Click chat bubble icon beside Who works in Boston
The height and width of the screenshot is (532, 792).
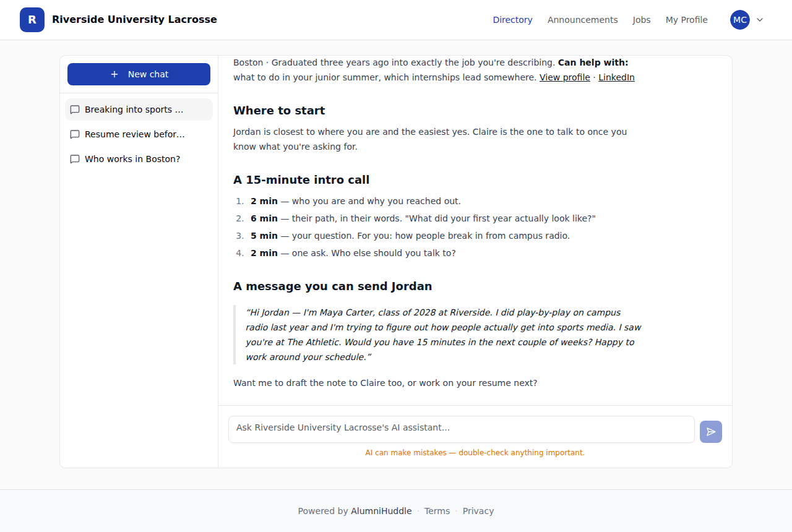75,159
